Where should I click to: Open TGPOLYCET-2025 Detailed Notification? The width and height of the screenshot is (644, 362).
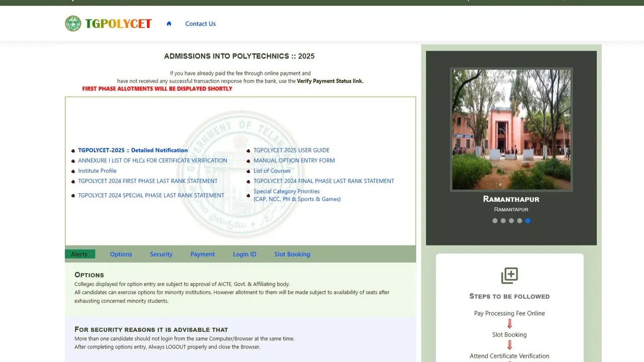(x=133, y=150)
